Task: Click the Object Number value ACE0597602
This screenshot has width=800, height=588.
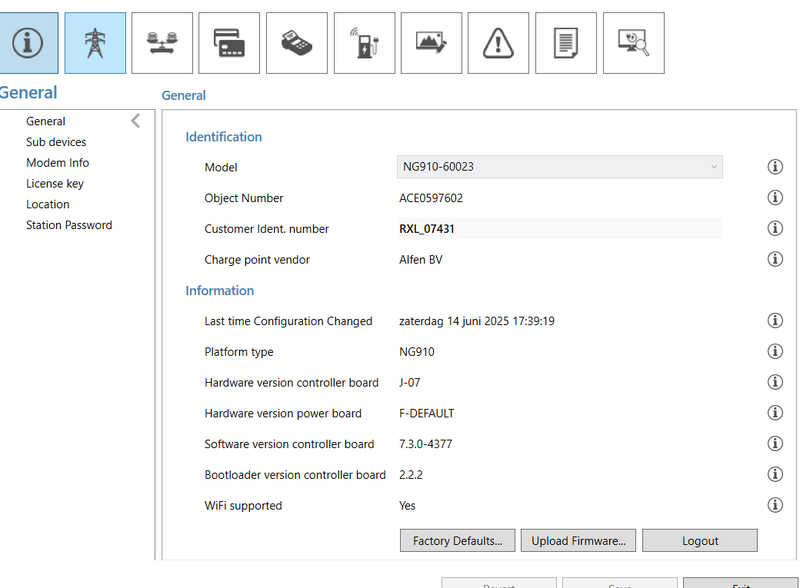Action: pyautogui.click(x=431, y=198)
